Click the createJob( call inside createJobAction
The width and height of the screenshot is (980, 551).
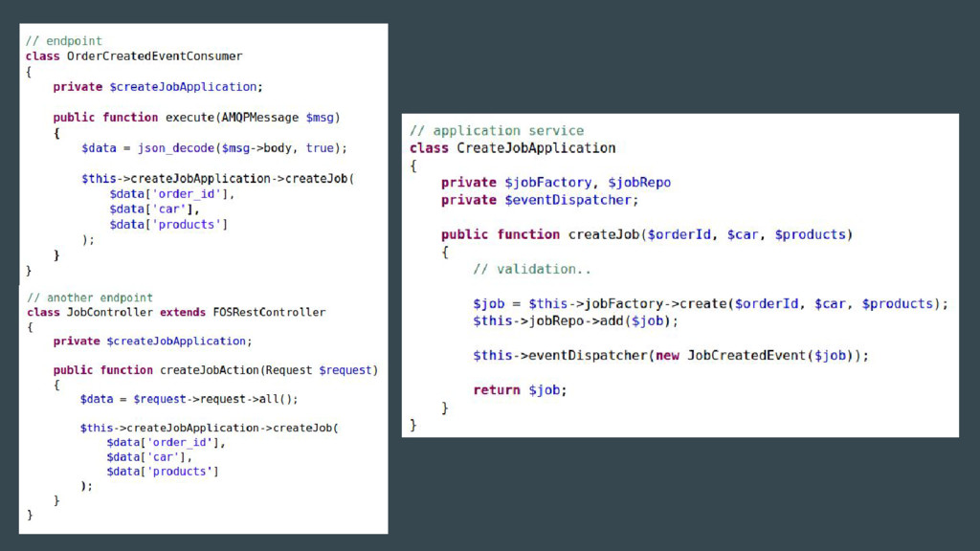[x=210, y=428]
